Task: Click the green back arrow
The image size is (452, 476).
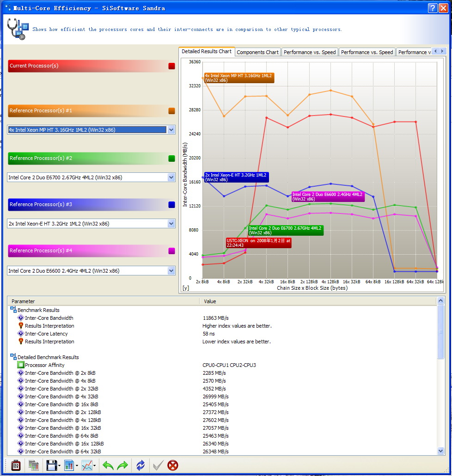Action: click(108, 465)
